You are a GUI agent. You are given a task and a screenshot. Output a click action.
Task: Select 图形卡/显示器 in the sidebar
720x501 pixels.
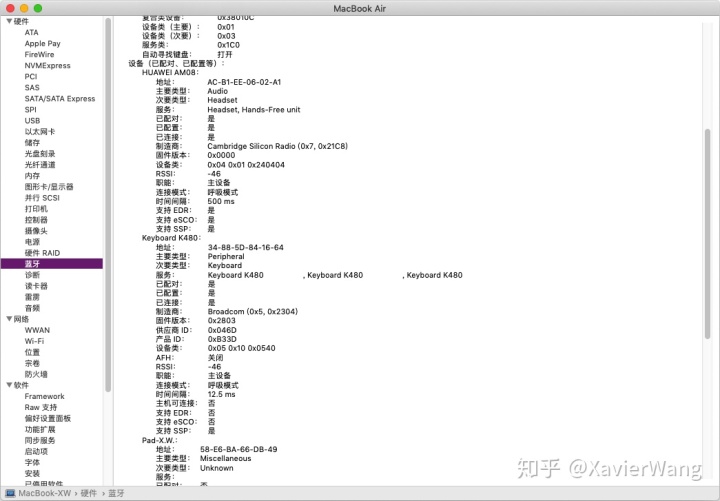pyautogui.click(x=49, y=186)
